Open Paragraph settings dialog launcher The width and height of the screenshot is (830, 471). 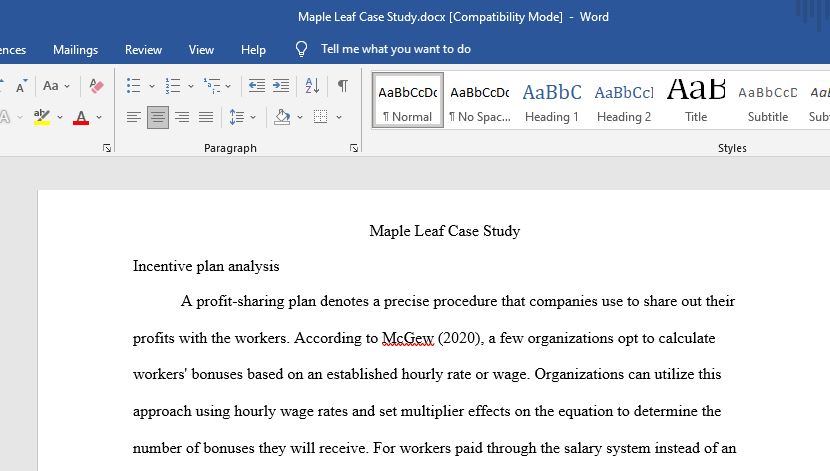click(354, 148)
